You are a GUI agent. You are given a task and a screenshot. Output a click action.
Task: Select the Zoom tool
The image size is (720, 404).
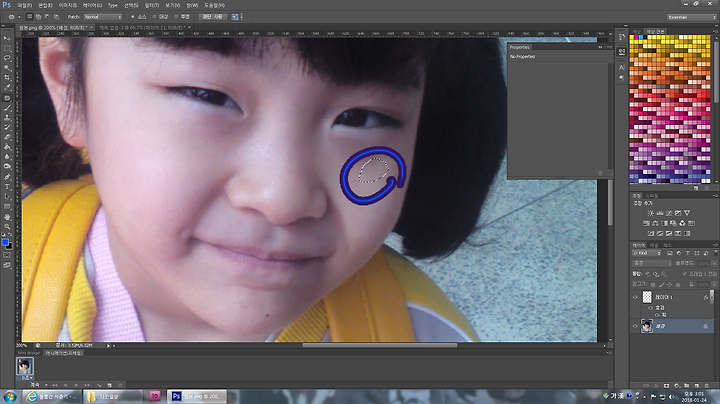point(7,226)
